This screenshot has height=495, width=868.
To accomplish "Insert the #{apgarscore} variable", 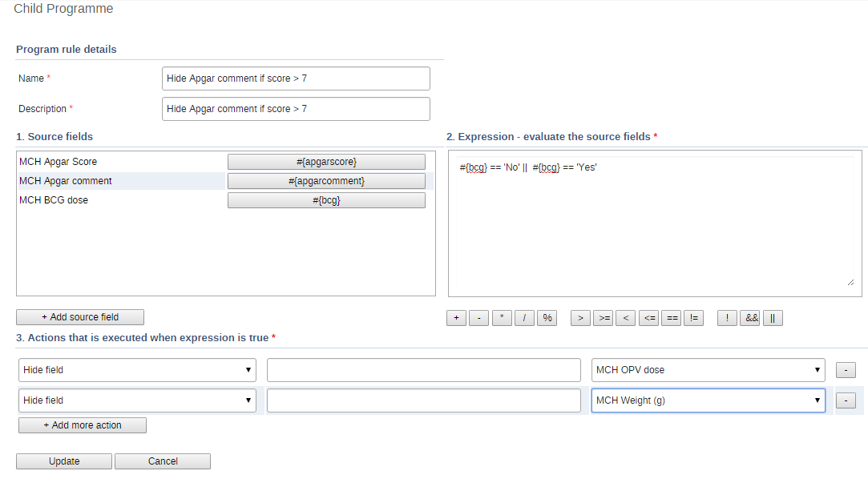I will (326, 162).
